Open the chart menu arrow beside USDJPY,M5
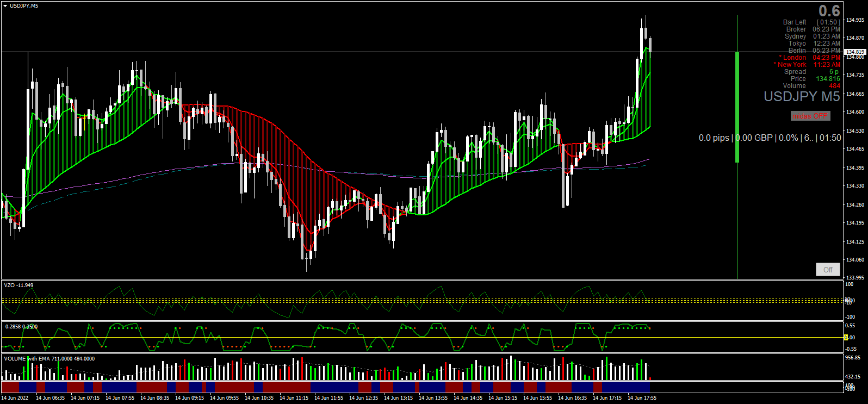This screenshot has width=868, height=404. point(5,6)
